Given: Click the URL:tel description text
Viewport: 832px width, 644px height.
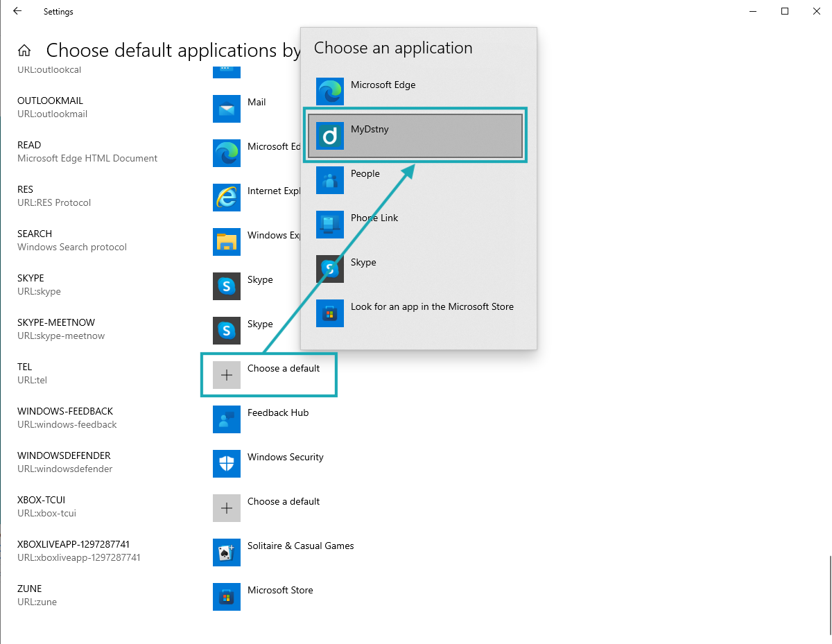Looking at the screenshot, I should pos(32,380).
